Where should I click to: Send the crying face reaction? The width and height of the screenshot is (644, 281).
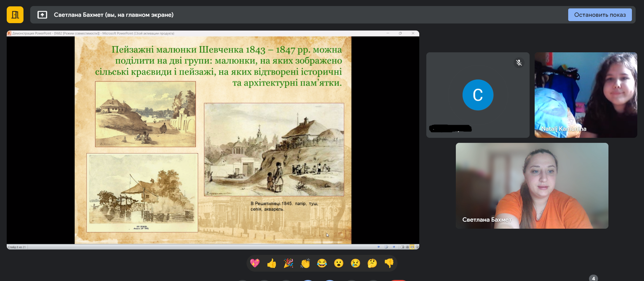coord(356,263)
